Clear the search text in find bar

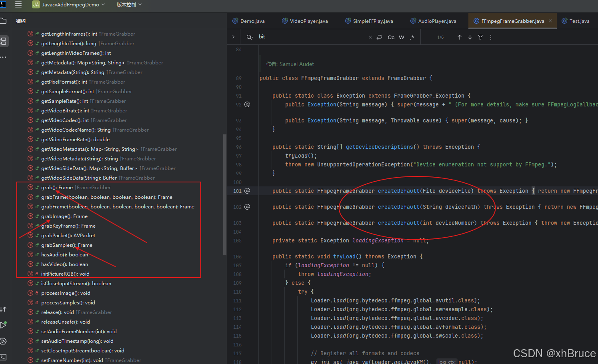point(370,37)
